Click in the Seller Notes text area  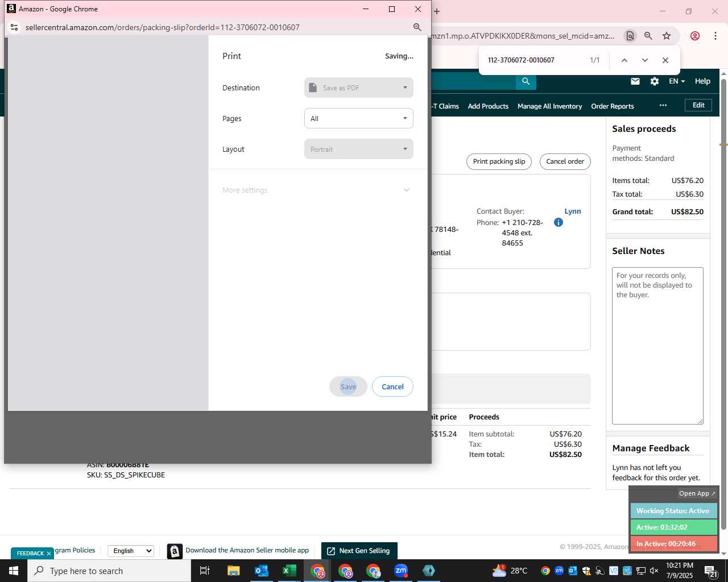pyautogui.click(x=657, y=346)
